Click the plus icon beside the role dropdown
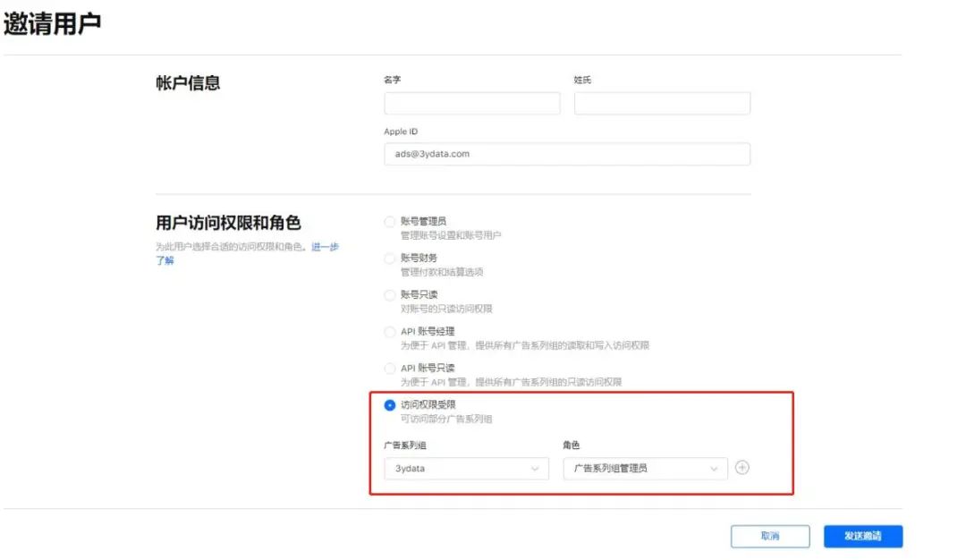The height and width of the screenshot is (560, 966). (741, 468)
